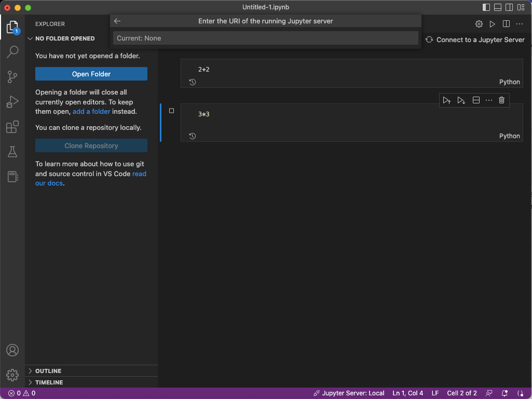Follow the add a folder link

tap(91, 111)
